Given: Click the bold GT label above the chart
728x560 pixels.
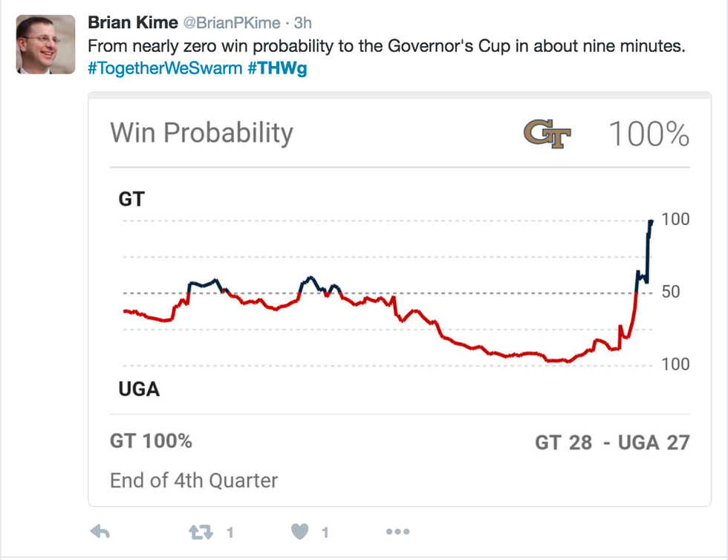Looking at the screenshot, I should click(x=132, y=200).
